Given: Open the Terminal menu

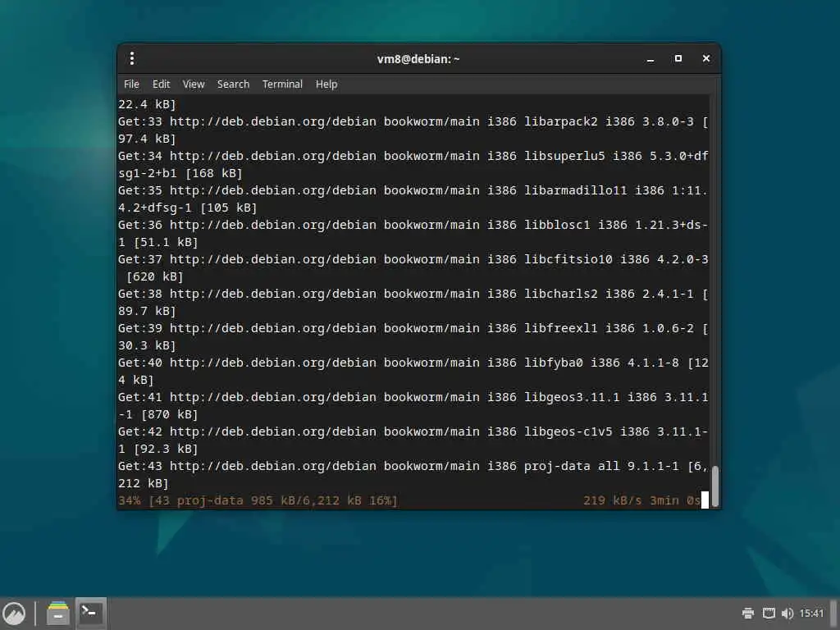Looking at the screenshot, I should (282, 84).
